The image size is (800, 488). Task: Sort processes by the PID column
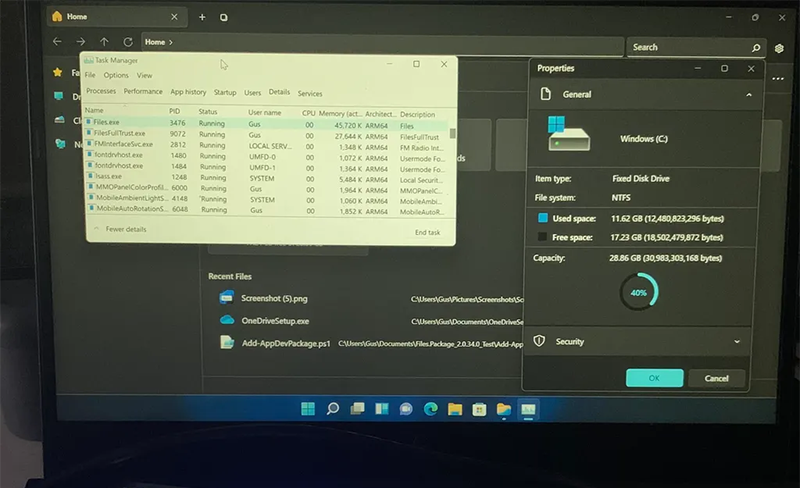pos(175,111)
